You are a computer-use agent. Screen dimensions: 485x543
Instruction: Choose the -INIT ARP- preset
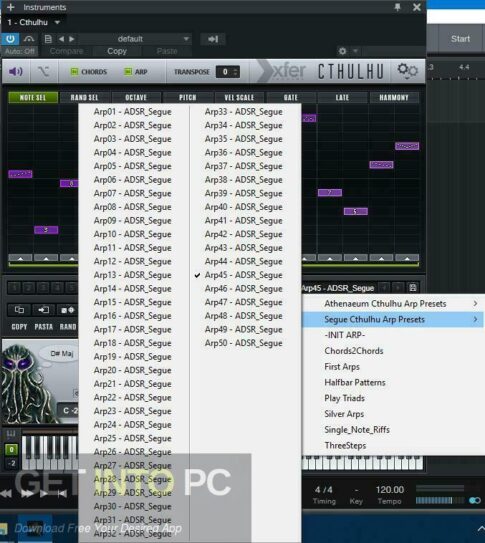pyautogui.click(x=393, y=335)
